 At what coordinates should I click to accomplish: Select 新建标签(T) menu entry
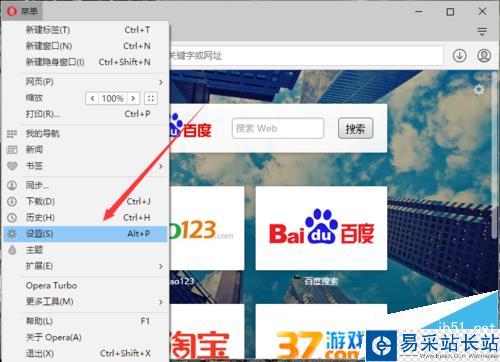tap(85, 30)
